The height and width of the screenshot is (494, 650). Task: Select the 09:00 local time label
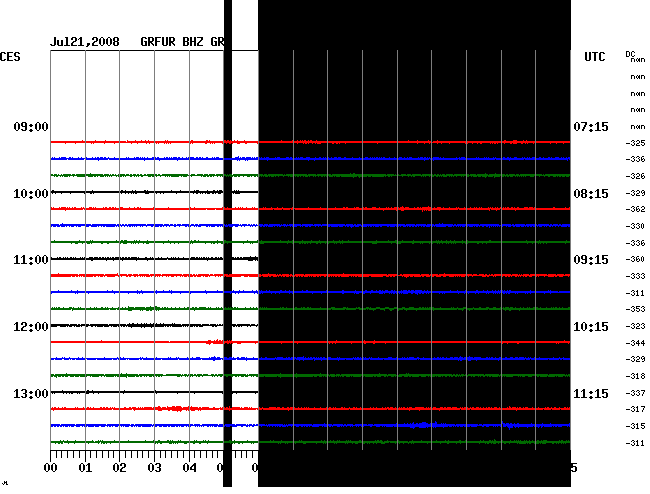(x=31, y=126)
